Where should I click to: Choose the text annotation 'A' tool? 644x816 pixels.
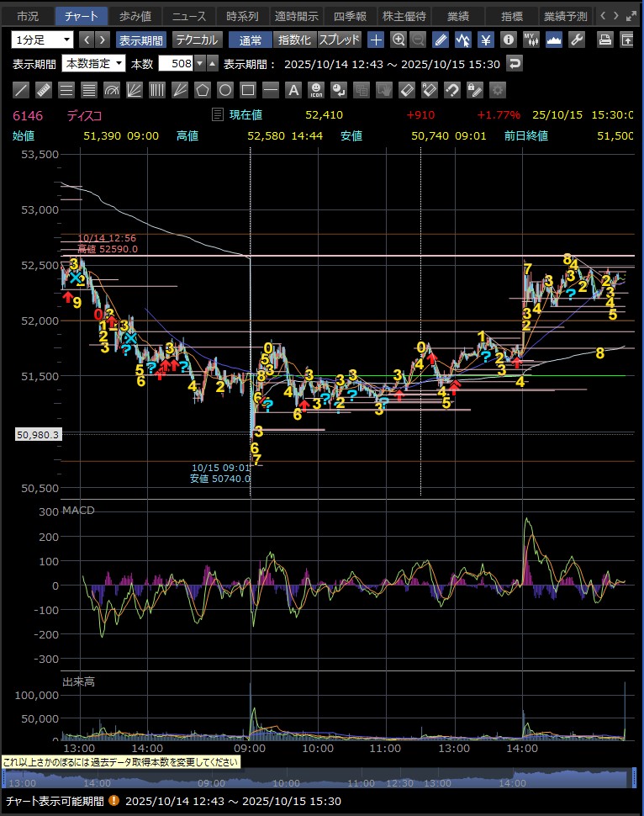(x=293, y=89)
